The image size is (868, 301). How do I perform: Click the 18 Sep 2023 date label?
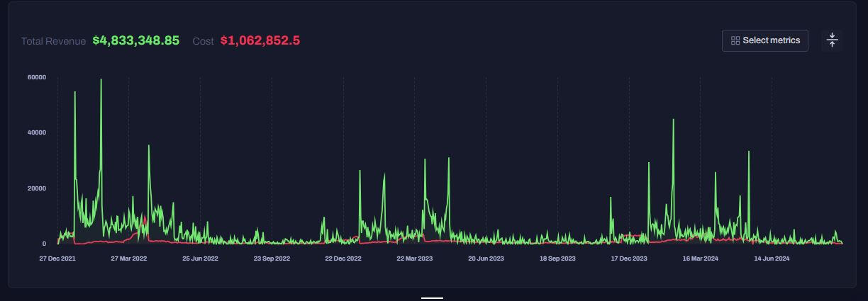557,259
